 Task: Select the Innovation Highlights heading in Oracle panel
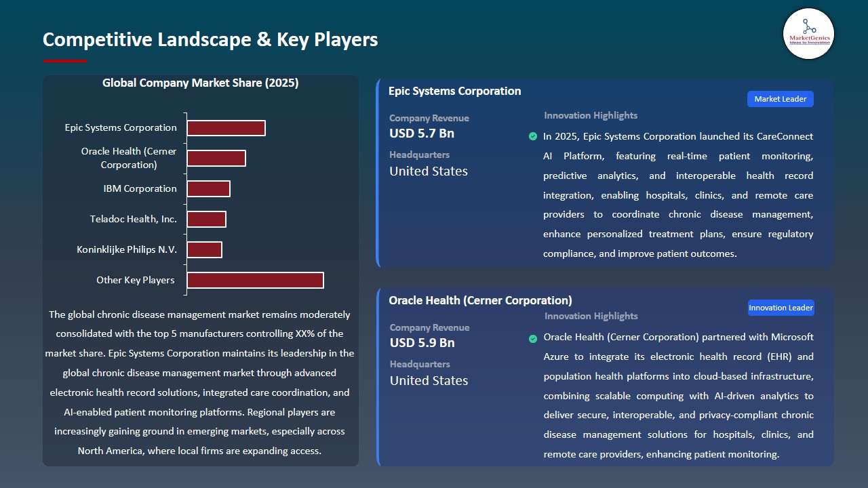tap(590, 316)
